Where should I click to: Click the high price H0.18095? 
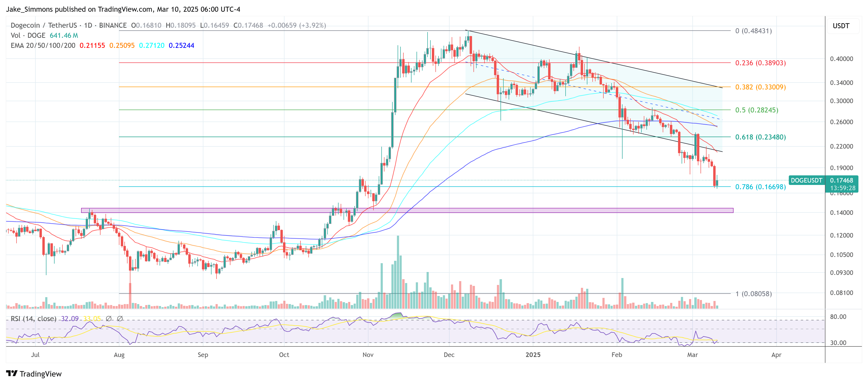click(181, 26)
